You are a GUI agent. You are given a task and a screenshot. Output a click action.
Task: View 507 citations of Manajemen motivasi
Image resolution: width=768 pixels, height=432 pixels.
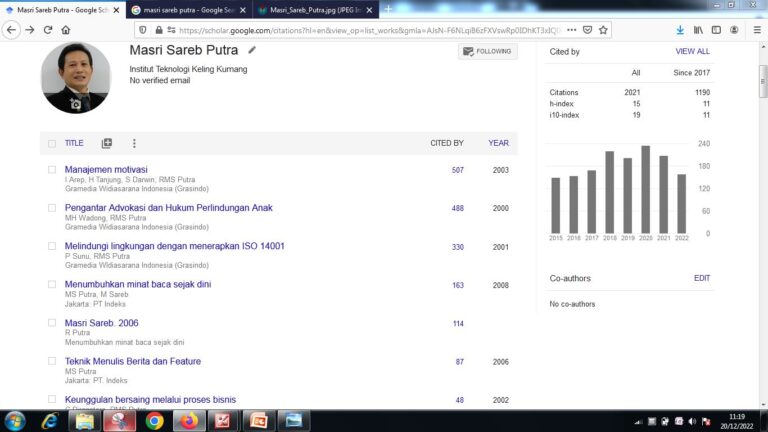pyautogui.click(x=457, y=170)
